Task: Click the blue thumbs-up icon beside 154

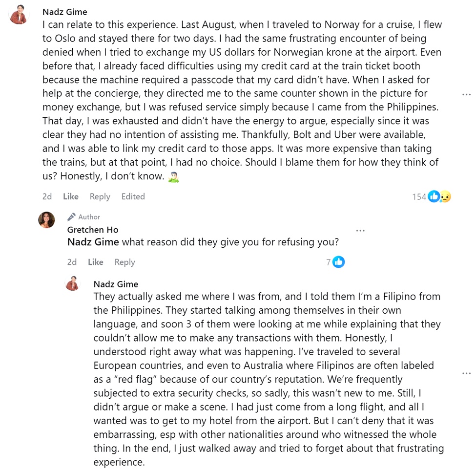Action: point(433,196)
